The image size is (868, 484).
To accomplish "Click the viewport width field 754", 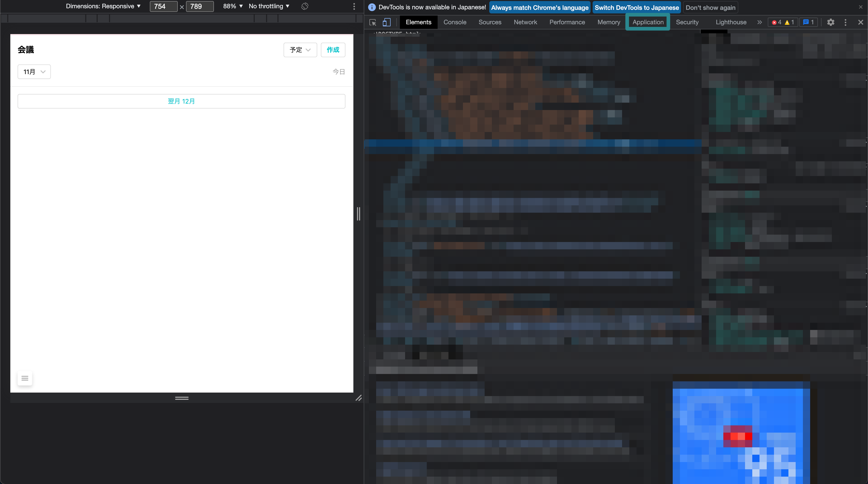I will pos(163,6).
